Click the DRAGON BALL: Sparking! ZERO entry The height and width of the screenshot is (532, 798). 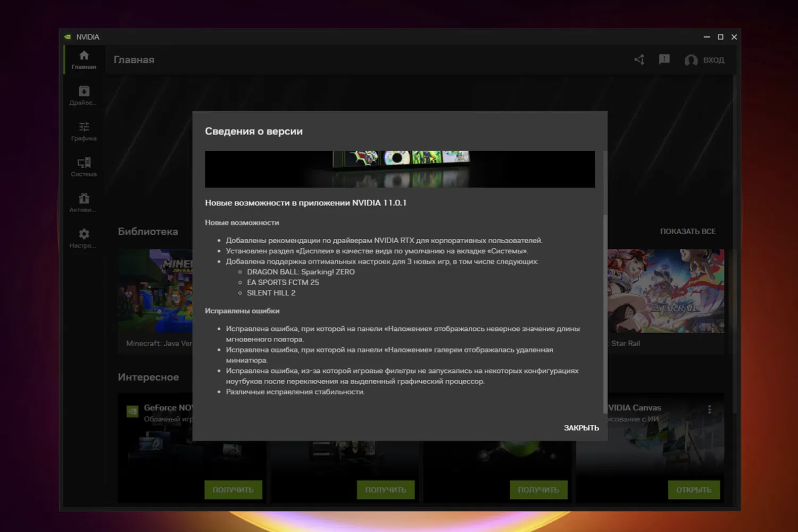click(x=301, y=272)
